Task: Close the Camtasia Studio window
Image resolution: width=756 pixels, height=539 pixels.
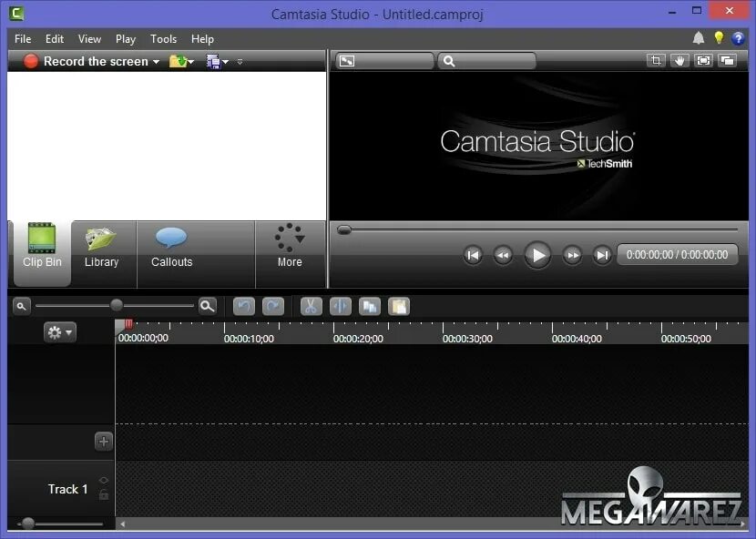Action: pyautogui.click(x=729, y=11)
